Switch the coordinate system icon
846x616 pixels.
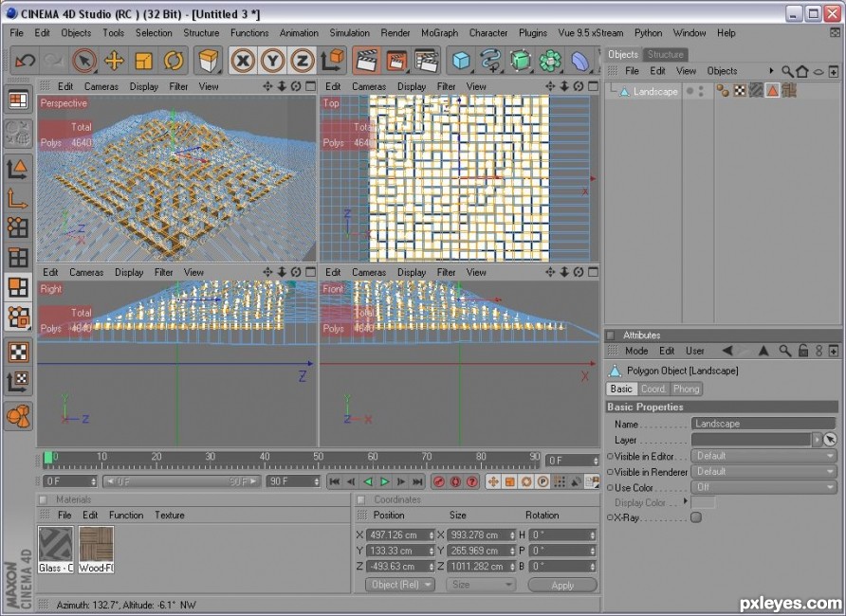[332, 61]
